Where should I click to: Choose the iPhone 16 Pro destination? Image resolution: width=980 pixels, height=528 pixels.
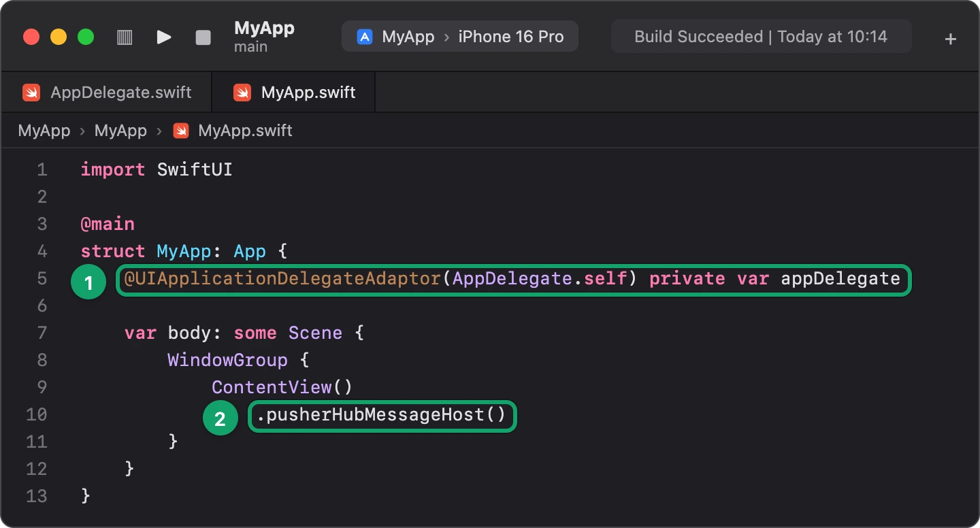(511, 37)
